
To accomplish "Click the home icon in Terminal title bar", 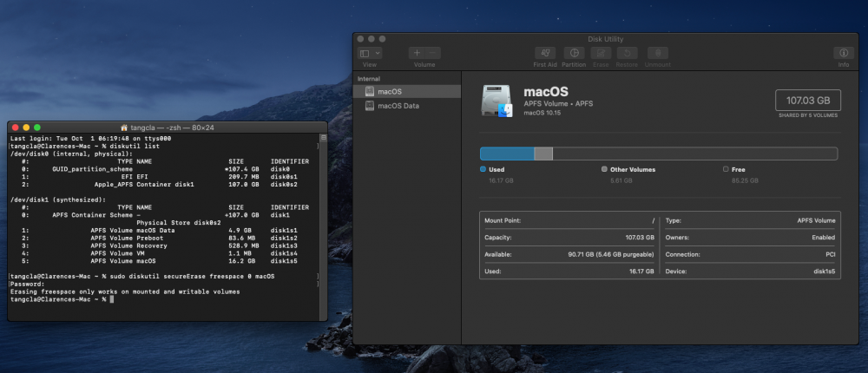I will coord(124,128).
